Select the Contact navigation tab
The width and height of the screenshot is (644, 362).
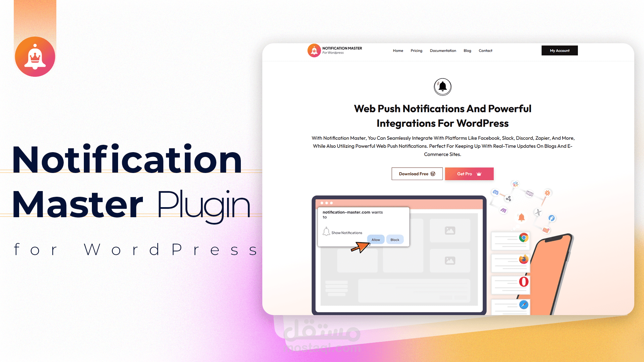(x=485, y=51)
